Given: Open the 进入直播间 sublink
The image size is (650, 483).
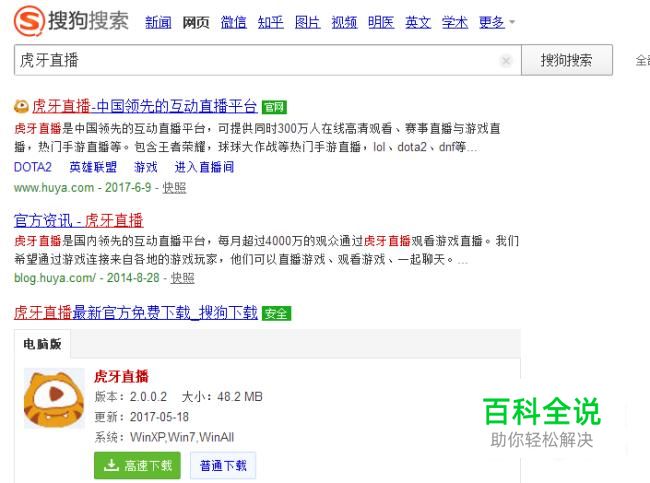Looking at the screenshot, I should (204, 167).
